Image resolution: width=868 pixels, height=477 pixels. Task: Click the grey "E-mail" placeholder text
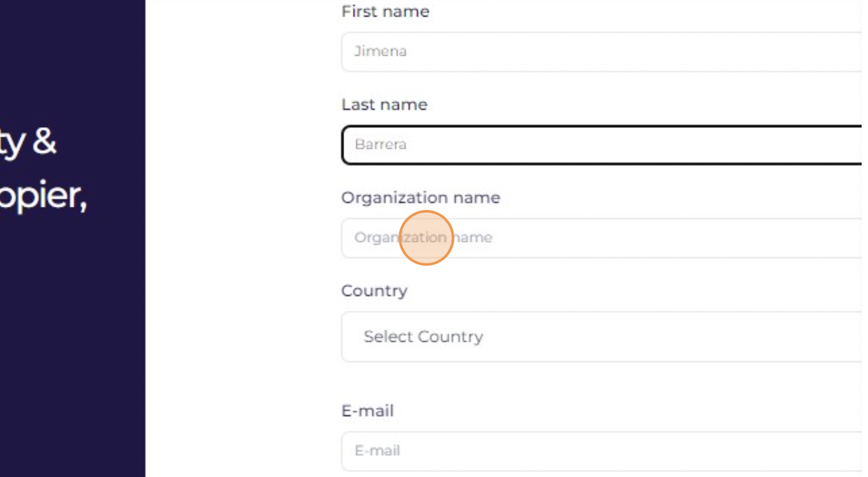coord(377,450)
